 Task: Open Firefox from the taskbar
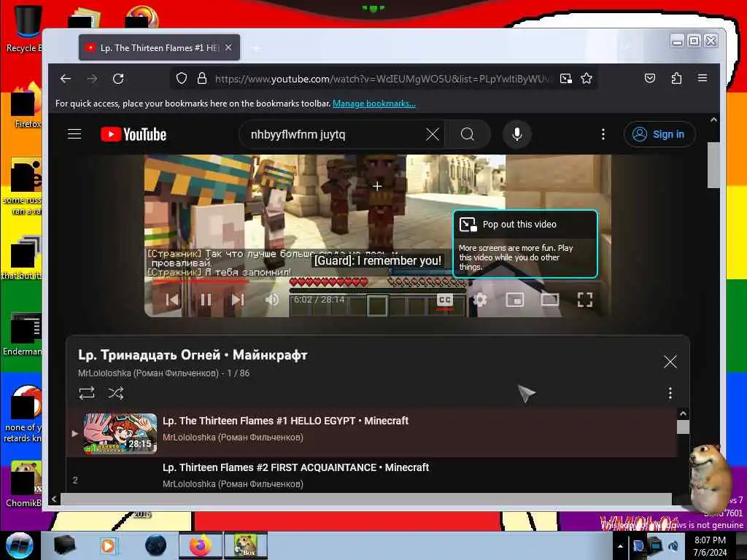201,545
